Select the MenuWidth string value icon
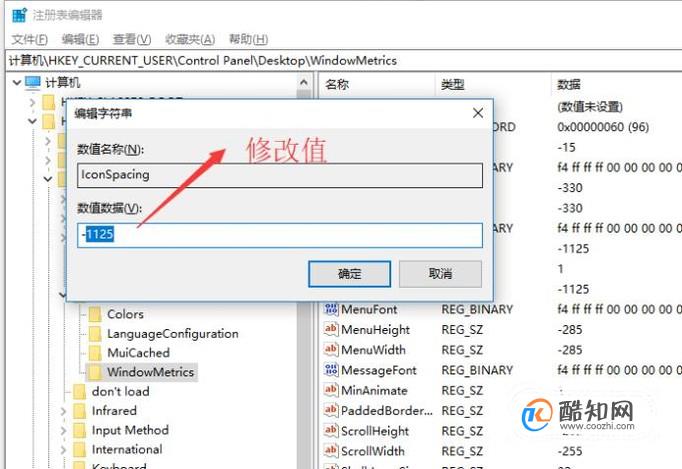Viewport: 682px width, 469px height. (x=331, y=350)
